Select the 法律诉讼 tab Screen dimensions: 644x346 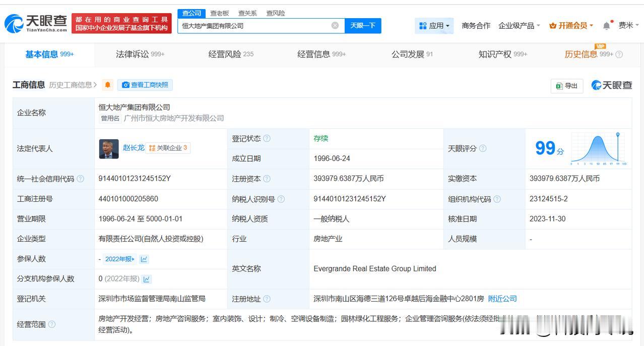pyautogui.click(x=140, y=54)
